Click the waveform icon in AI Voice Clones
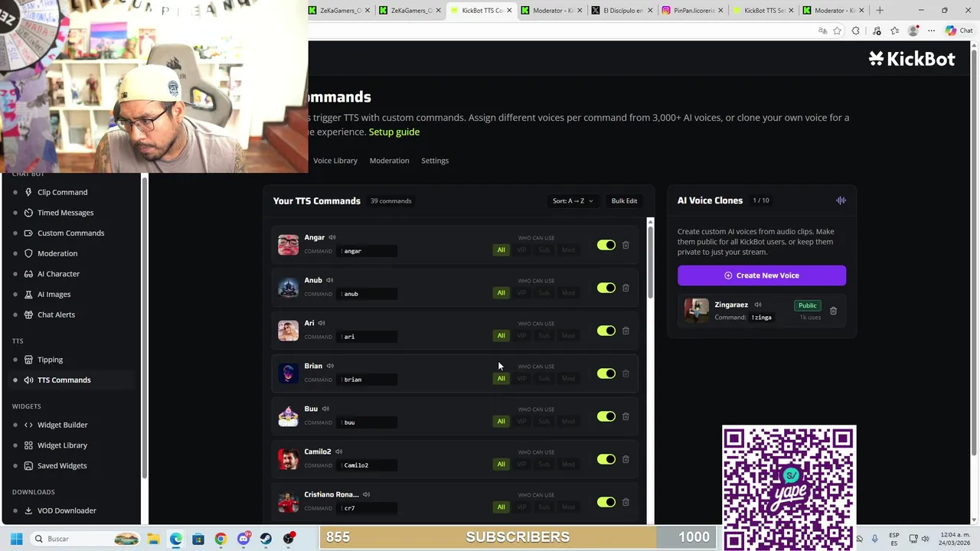Image resolution: width=980 pixels, height=551 pixels. [841, 201]
